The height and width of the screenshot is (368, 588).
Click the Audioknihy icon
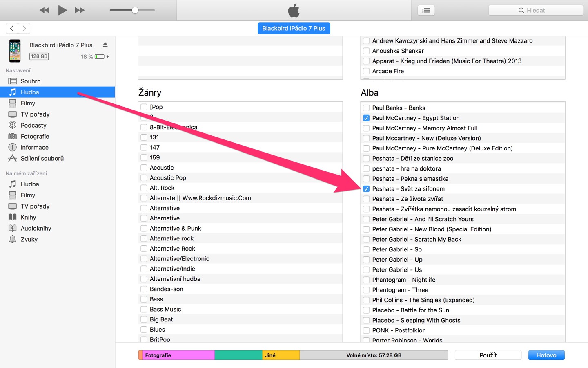point(13,228)
